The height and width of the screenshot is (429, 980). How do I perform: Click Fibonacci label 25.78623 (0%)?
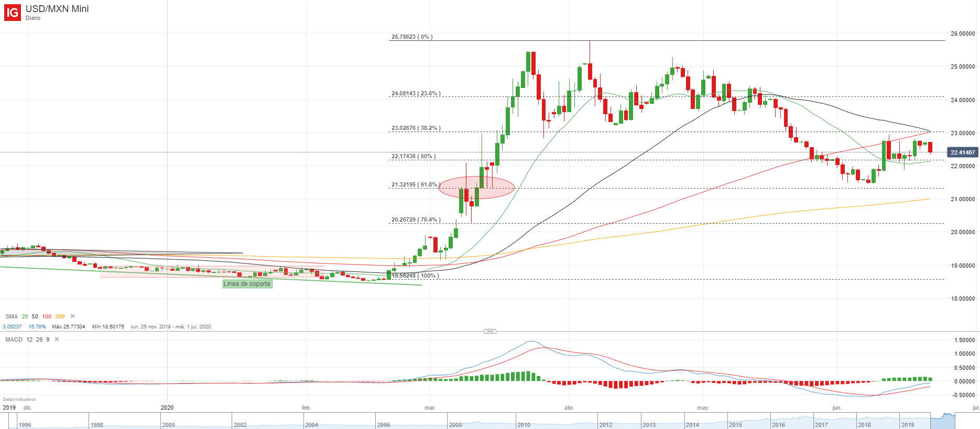point(412,37)
